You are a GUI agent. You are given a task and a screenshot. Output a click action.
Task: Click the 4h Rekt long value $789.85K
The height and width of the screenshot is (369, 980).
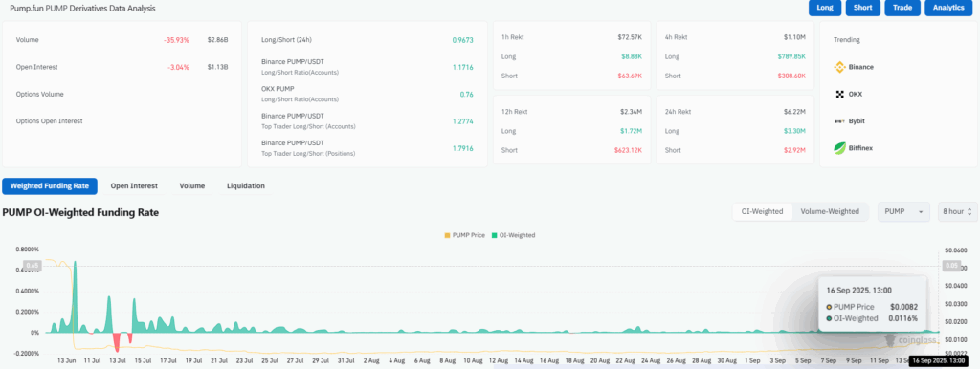pos(791,56)
